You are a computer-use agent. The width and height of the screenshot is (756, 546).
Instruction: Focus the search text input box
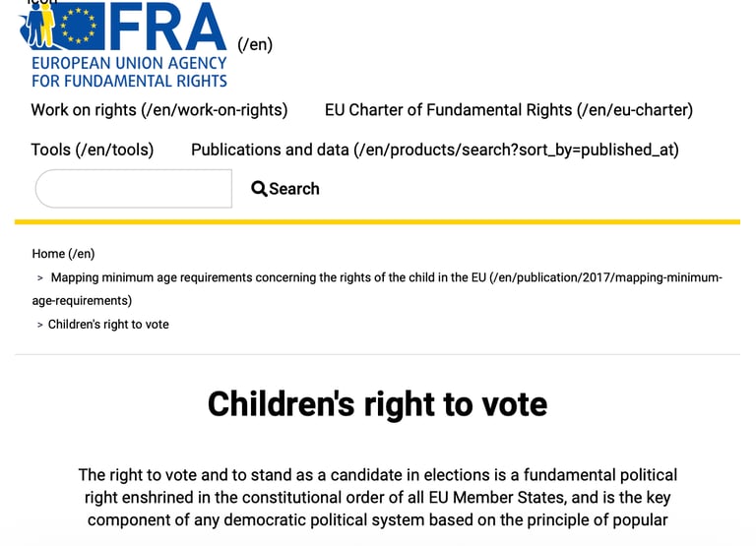[133, 189]
